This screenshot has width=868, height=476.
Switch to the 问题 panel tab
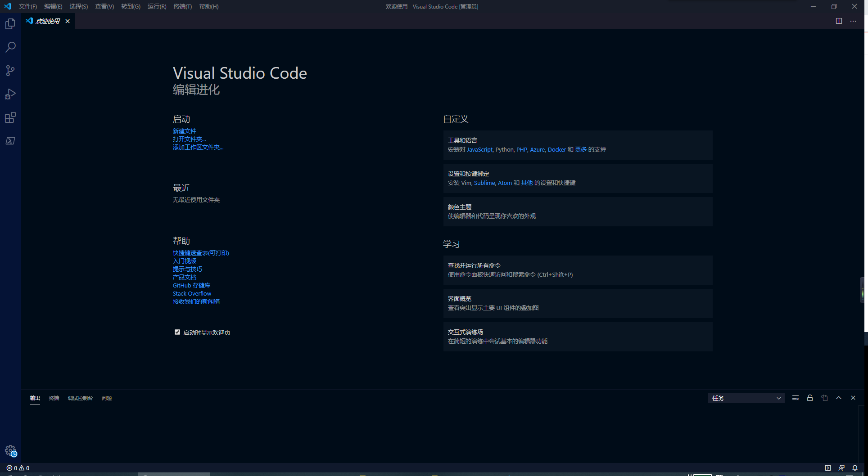pyautogui.click(x=107, y=398)
